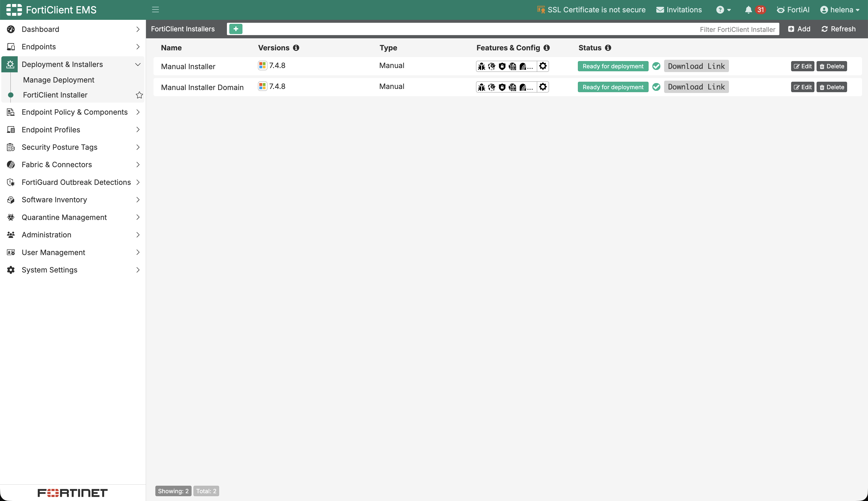This screenshot has height=501, width=868.
Task: Click the Features & Config info icon
Action: coord(547,48)
